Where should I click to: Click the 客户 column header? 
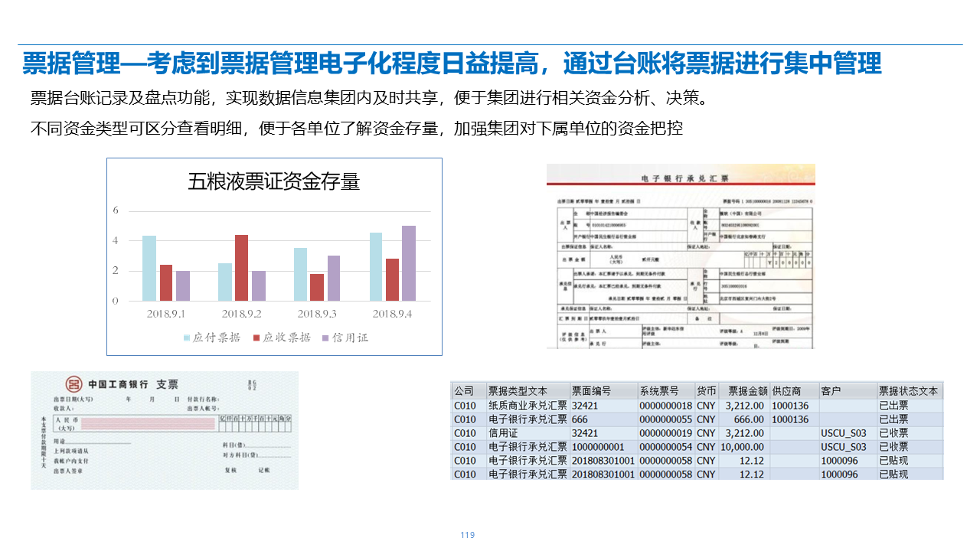tap(848, 391)
